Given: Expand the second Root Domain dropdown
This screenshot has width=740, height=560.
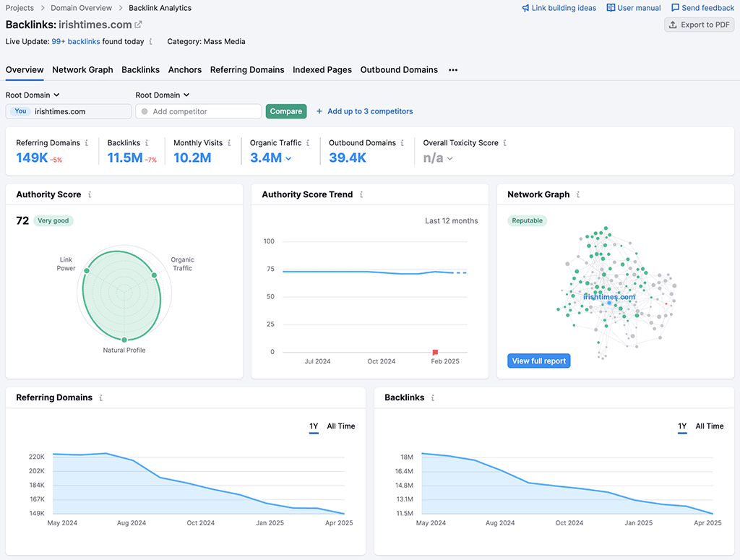Looking at the screenshot, I should pyautogui.click(x=163, y=95).
